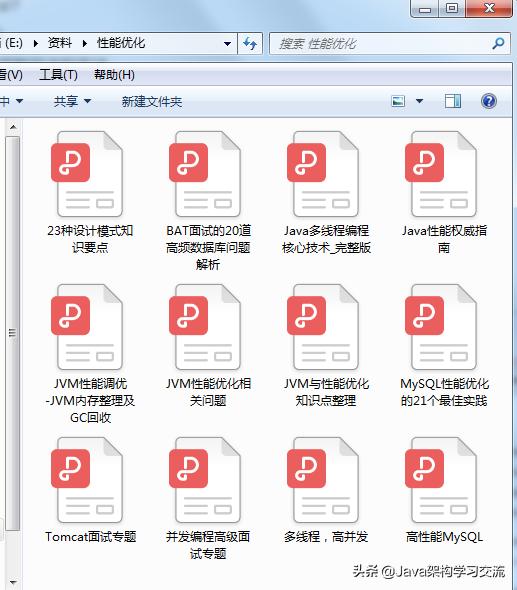
Task: Expand the arrow after 资料 in breadcrumb
Action: [85, 44]
